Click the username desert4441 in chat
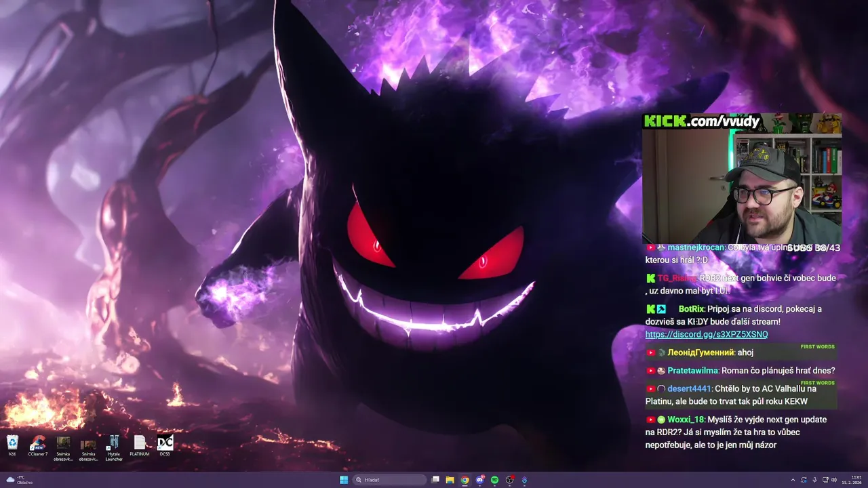The width and height of the screenshot is (868, 488). click(690, 389)
